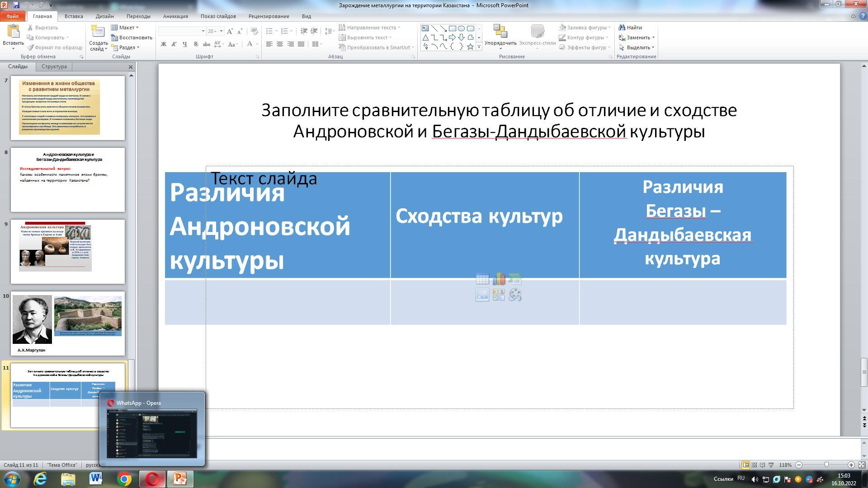Click the Find (Найти) binoculars icon
The height and width of the screenshot is (488, 868).
tap(622, 28)
